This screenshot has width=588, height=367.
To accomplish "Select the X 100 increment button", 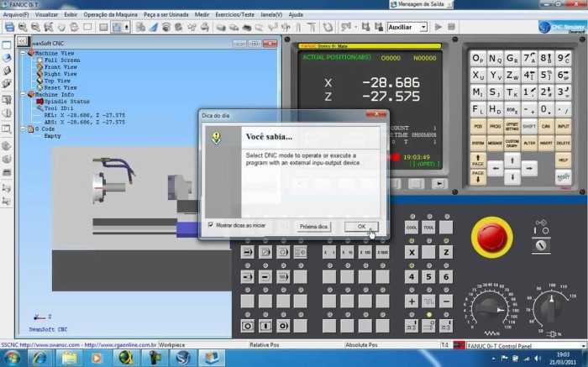I will (365, 252).
